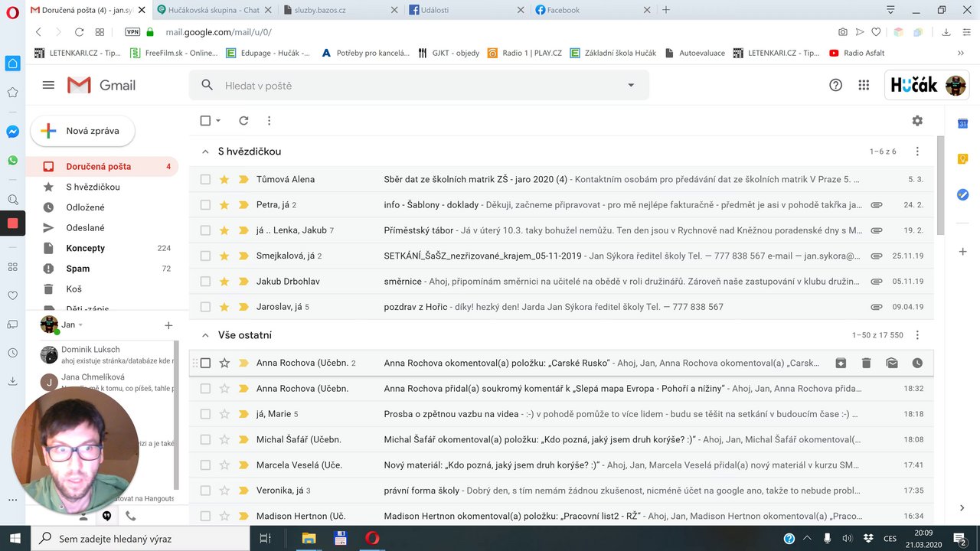Delete the Carské Rusko email
980x551 pixels.
(x=866, y=363)
